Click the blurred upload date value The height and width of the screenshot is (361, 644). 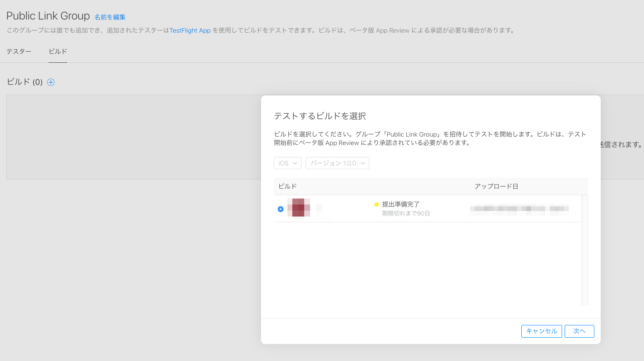pos(519,208)
